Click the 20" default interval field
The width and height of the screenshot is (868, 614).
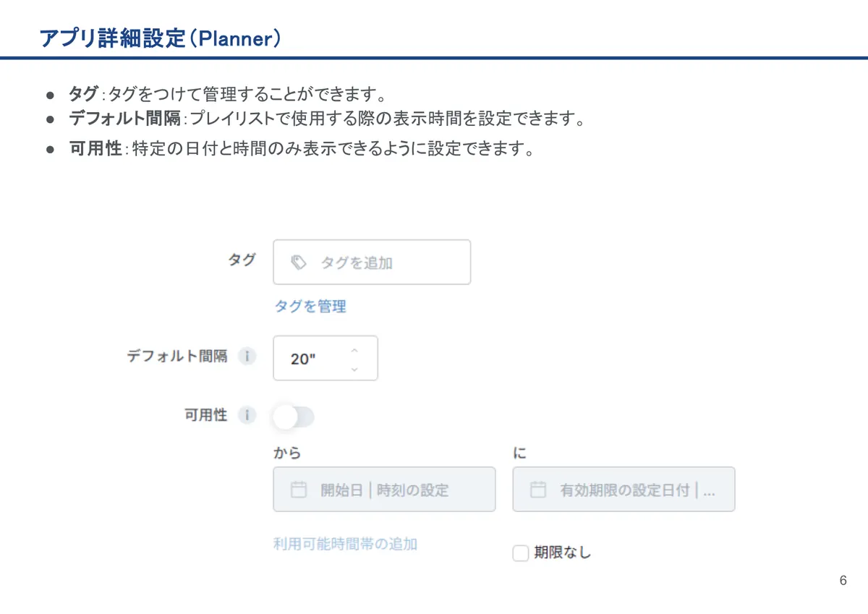[325, 358]
